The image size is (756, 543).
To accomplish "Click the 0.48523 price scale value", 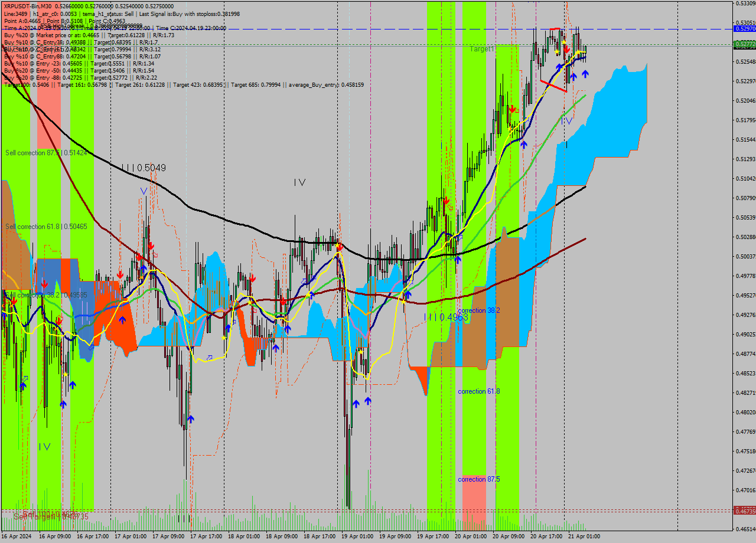I will (745, 373).
